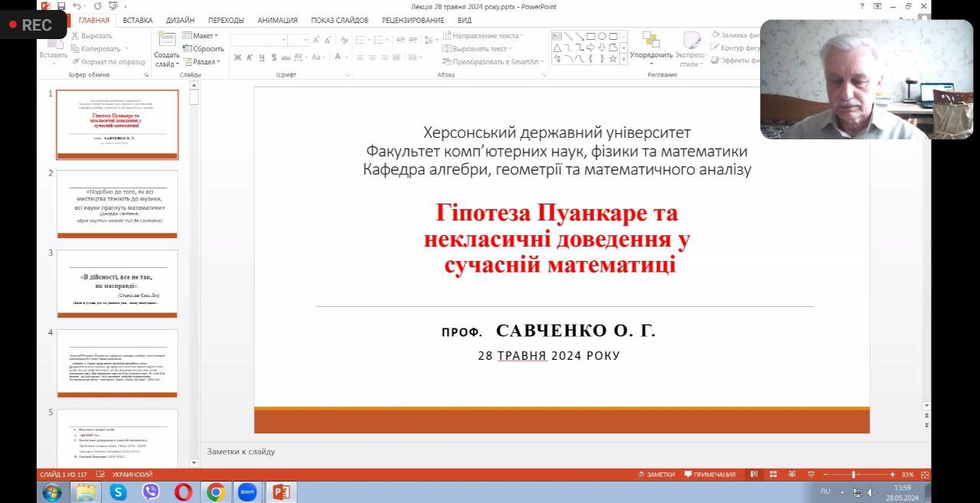
Task: Select slide 4 thumbnail in slide panel
Action: tap(117, 364)
